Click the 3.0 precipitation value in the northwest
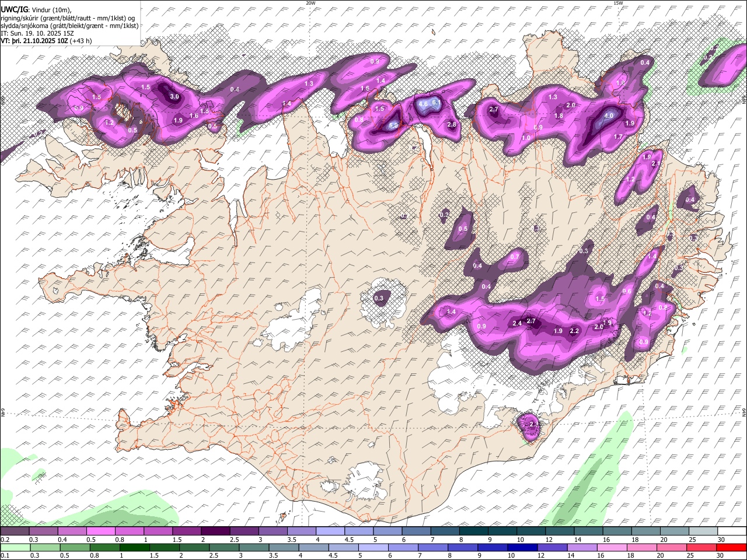 174,96
